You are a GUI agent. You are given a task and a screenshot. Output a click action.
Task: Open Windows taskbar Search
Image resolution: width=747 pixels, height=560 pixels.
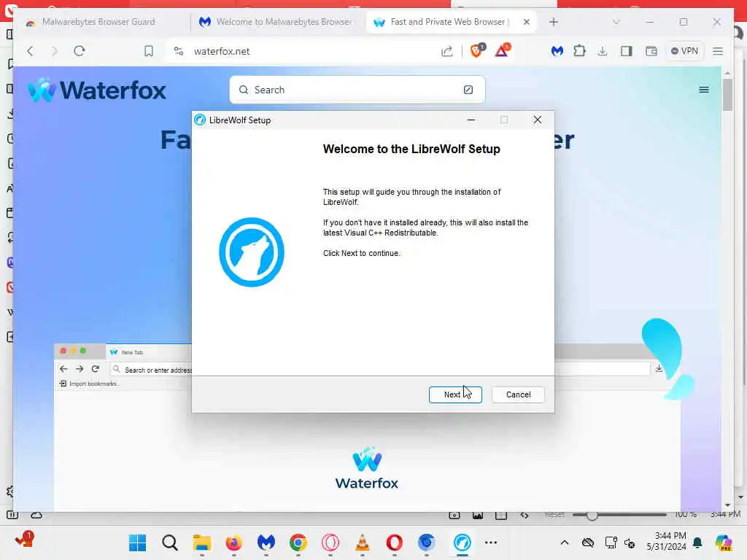point(169,542)
